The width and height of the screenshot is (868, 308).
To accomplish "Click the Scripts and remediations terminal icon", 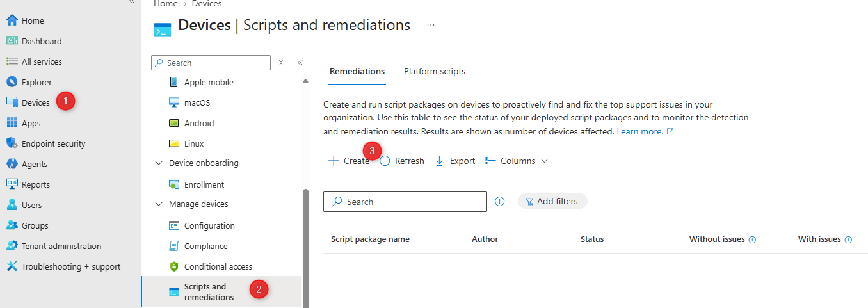I will point(173,292).
